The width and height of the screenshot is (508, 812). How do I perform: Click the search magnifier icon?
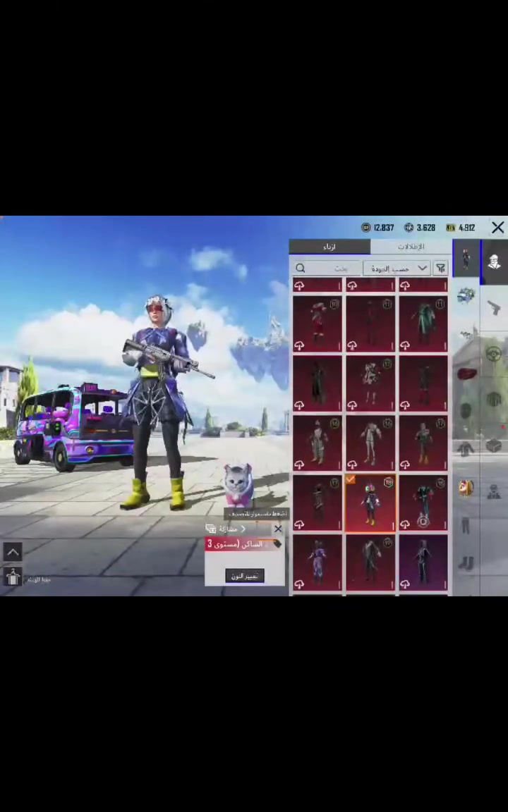301,268
